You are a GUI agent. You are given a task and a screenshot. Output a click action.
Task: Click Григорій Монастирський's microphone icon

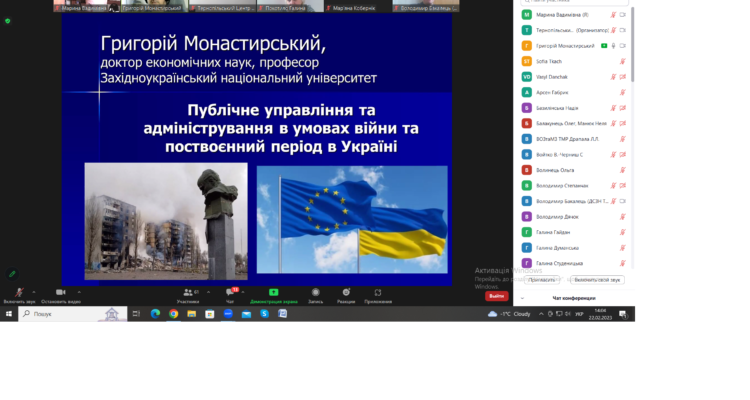(614, 46)
